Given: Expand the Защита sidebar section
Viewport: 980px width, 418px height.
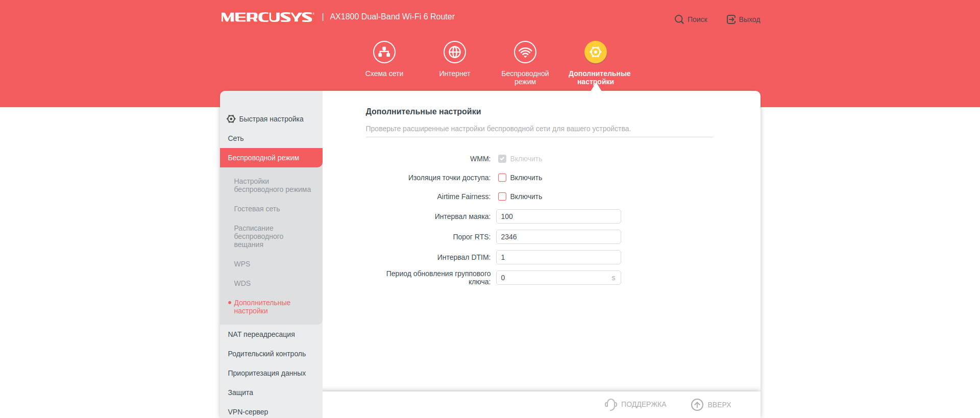Looking at the screenshot, I should [240, 392].
